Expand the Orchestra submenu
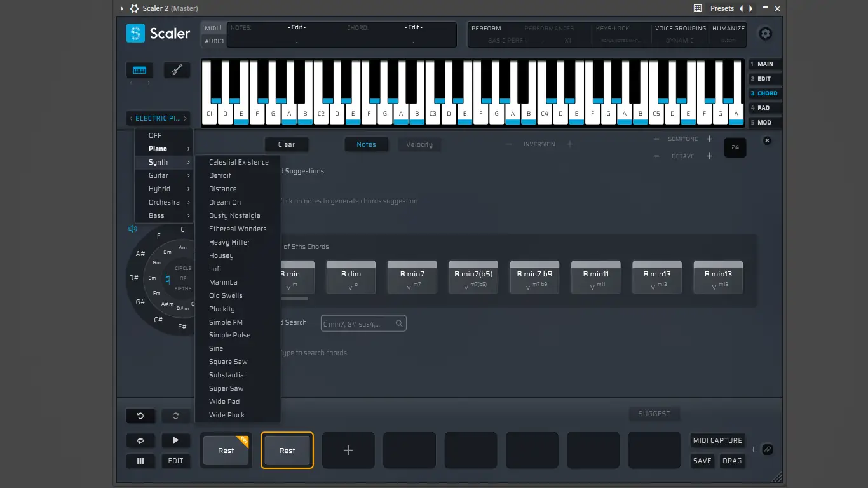The image size is (868, 488). click(x=164, y=202)
